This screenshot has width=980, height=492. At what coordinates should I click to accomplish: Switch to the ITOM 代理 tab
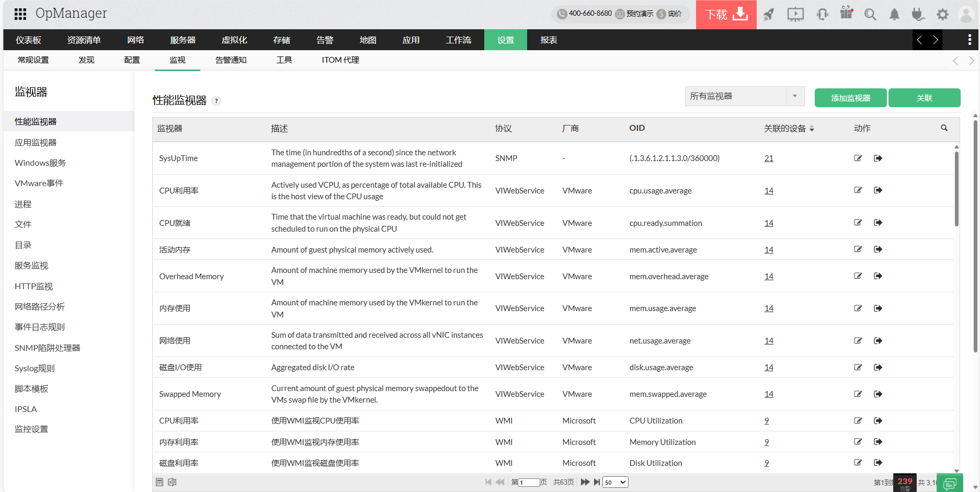tap(340, 60)
